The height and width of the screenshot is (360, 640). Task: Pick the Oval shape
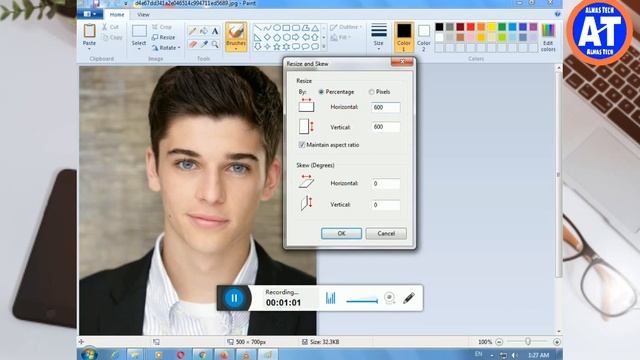pos(277,28)
